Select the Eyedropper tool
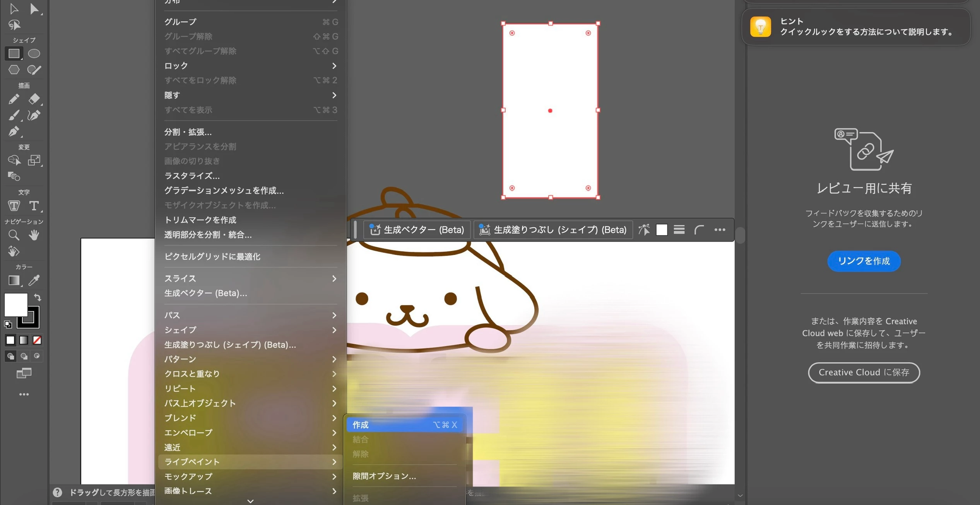This screenshot has height=505, width=980. pos(34,280)
